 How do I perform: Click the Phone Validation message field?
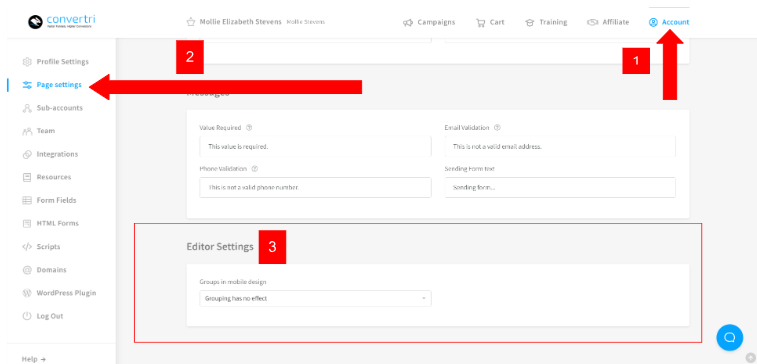[315, 187]
